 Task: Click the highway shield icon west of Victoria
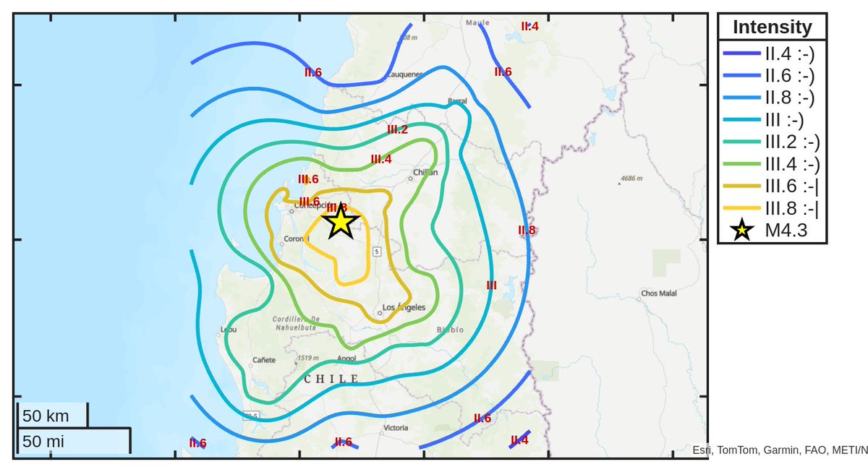coord(251,415)
